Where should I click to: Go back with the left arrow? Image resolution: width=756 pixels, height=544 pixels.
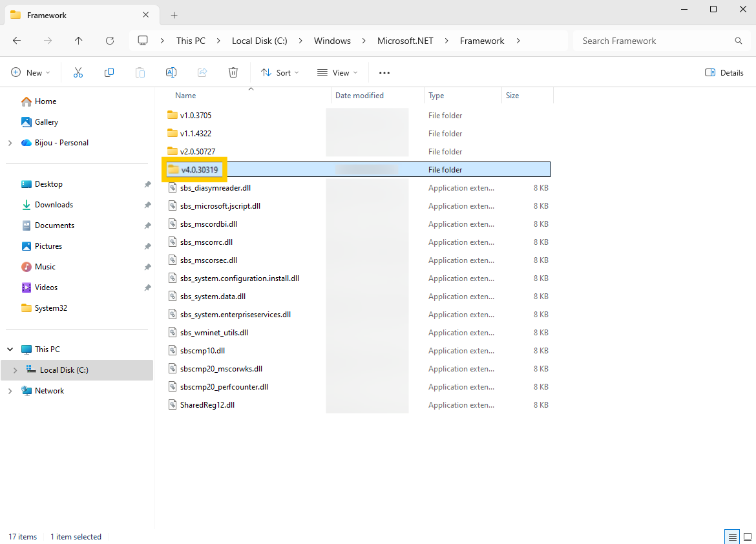coord(17,41)
